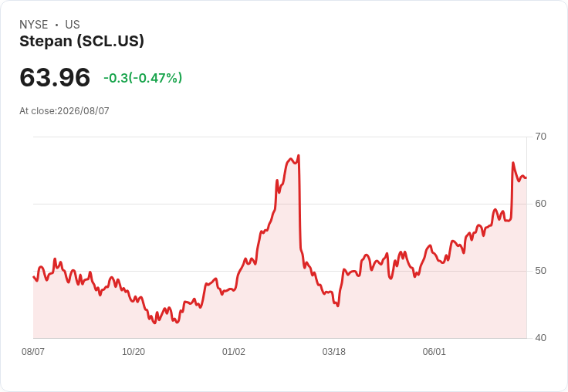Screen dimensions: 568x392
Task: Click the sharp spike at chart's right end
Action: pyautogui.click(x=513, y=163)
